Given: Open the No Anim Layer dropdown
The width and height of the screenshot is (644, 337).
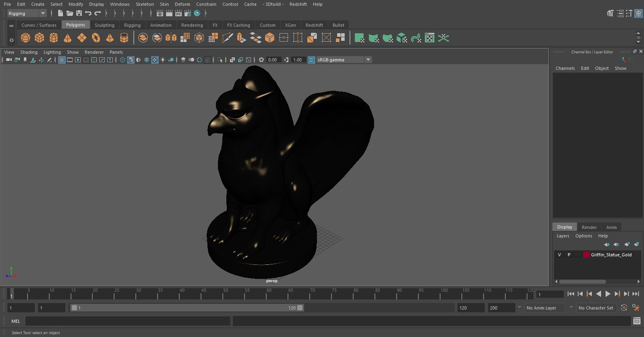Looking at the screenshot, I should pos(545,308).
